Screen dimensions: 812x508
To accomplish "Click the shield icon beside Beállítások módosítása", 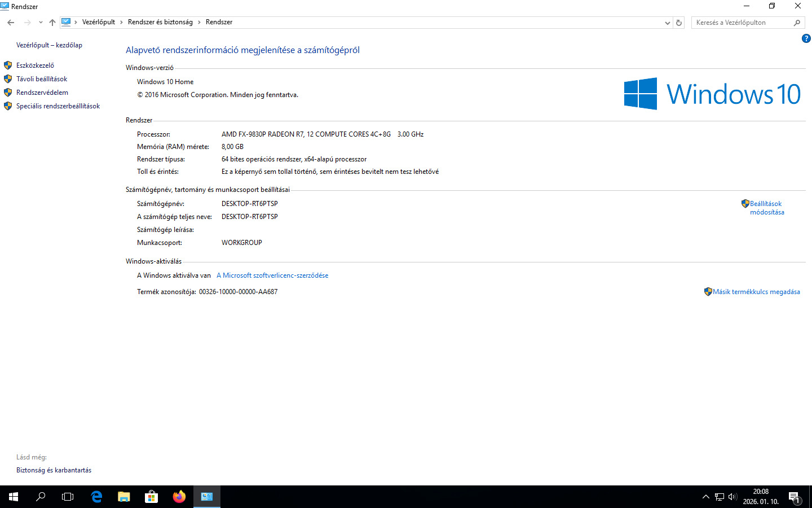I will pyautogui.click(x=745, y=204).
